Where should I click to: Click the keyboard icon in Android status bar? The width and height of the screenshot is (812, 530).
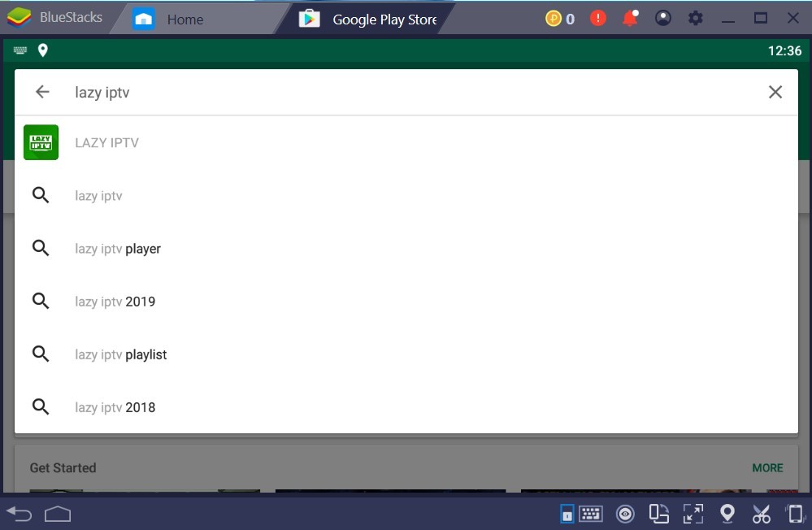pos(20,50)
